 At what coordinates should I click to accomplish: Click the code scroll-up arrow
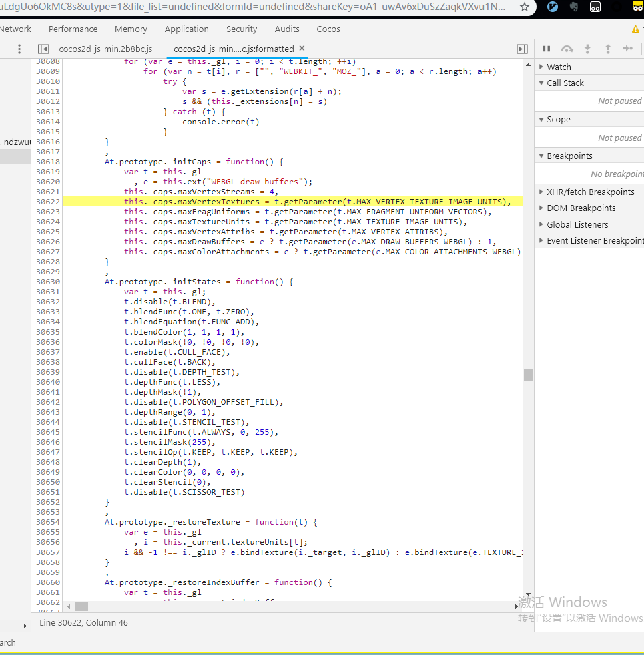click(528, 65)
